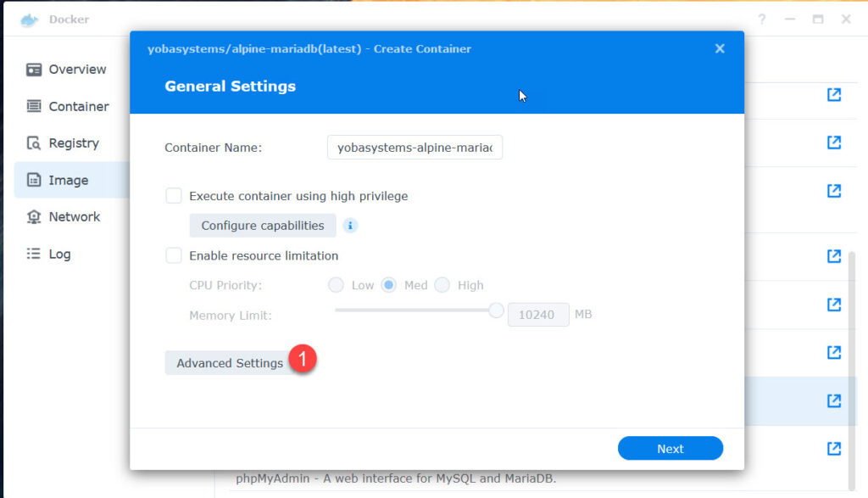Tick the Enable resource limitation checkbox

174,255
